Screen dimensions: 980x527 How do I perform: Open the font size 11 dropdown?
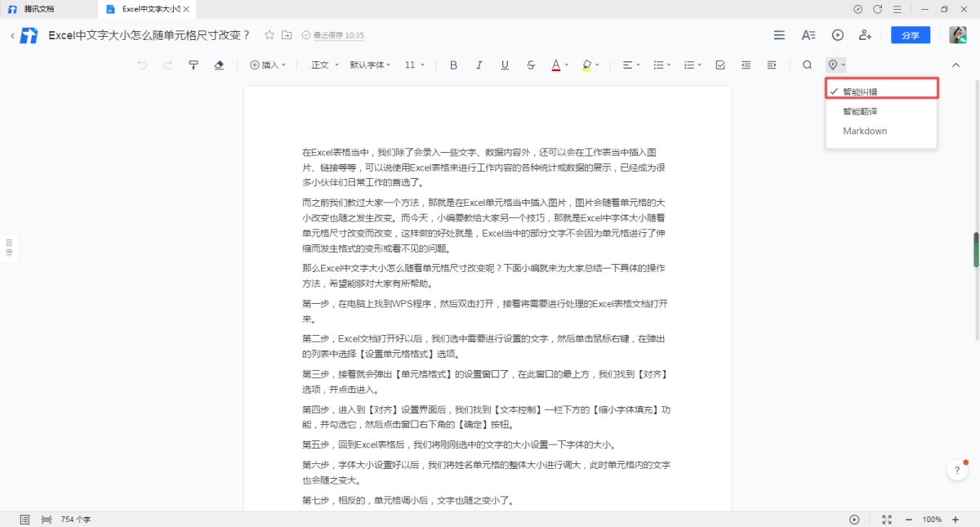click(x=414, y=65)
